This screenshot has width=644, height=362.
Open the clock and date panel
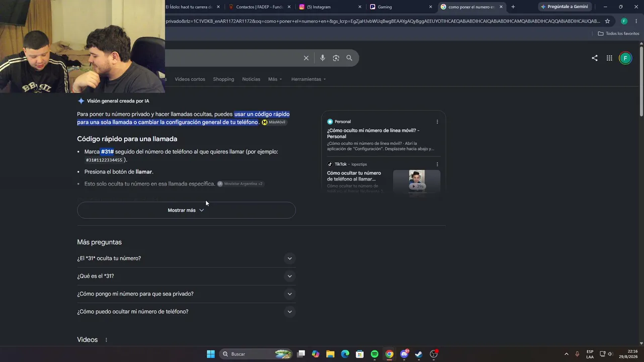[628, 354]
